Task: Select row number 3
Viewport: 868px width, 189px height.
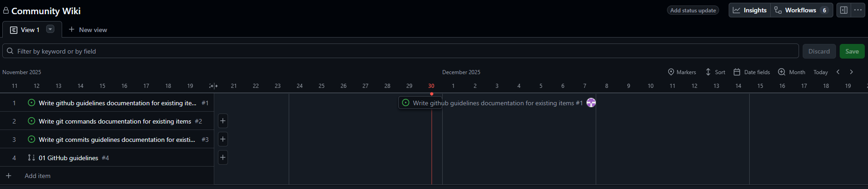Action: [14, 140]
